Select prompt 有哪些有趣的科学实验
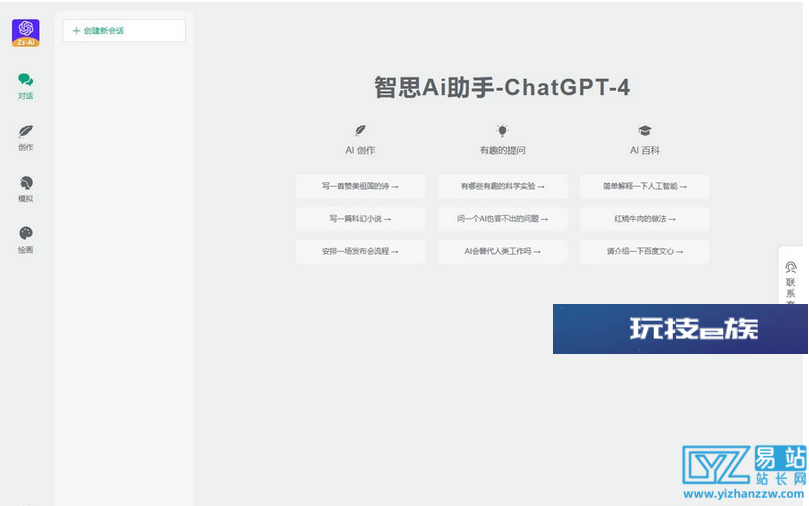Viewport: 809px width, 506px height. click(x=503, y=186)
